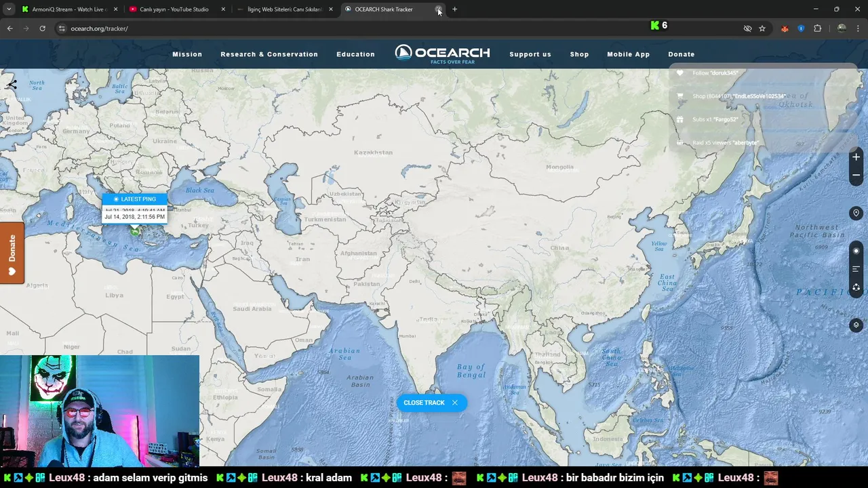Viewport: 868px width, 488px height.
Task: Open the tab search dropdown arrow
Action: click(9, 9)
